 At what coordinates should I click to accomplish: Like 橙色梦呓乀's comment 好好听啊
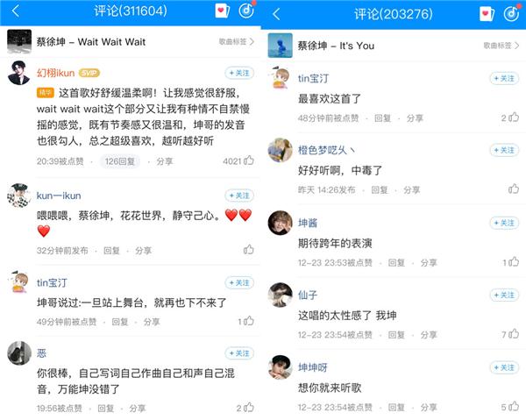513,189
